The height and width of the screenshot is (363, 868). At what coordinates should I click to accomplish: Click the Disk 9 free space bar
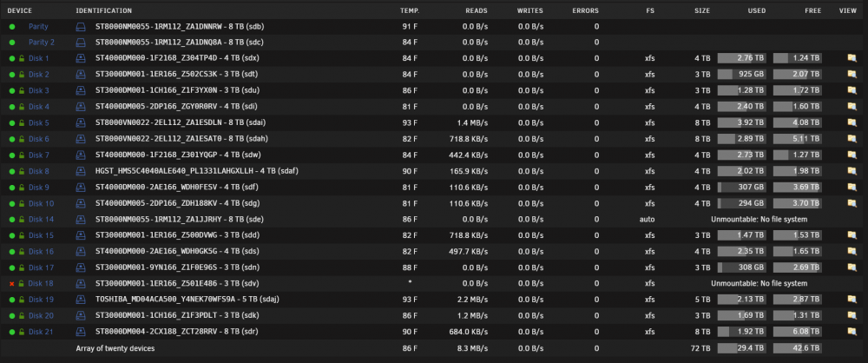797,187
